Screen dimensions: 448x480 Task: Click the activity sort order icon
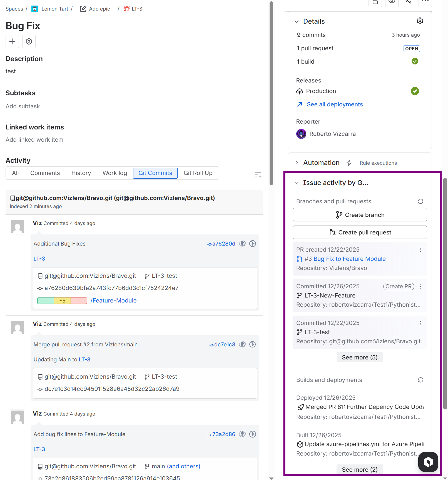coord(258,175)
